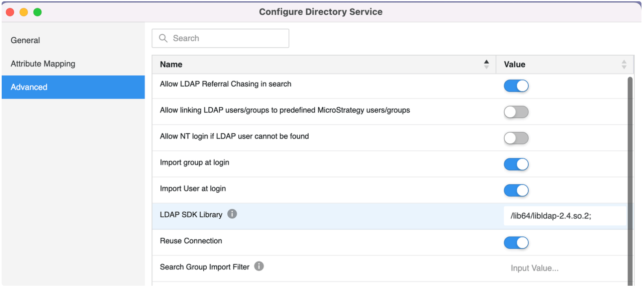Image resolution: width=644 pixels, height=287 pixels.
Task: Switch to Attribute Mapping section
Action: (x=43, y=64)
